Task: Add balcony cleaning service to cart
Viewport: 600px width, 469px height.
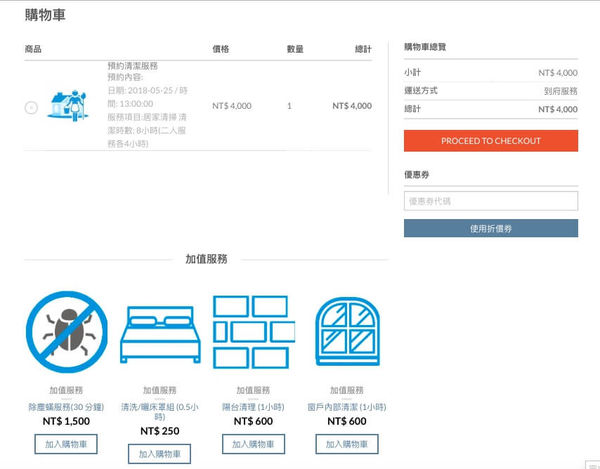Action: point(254,444)
